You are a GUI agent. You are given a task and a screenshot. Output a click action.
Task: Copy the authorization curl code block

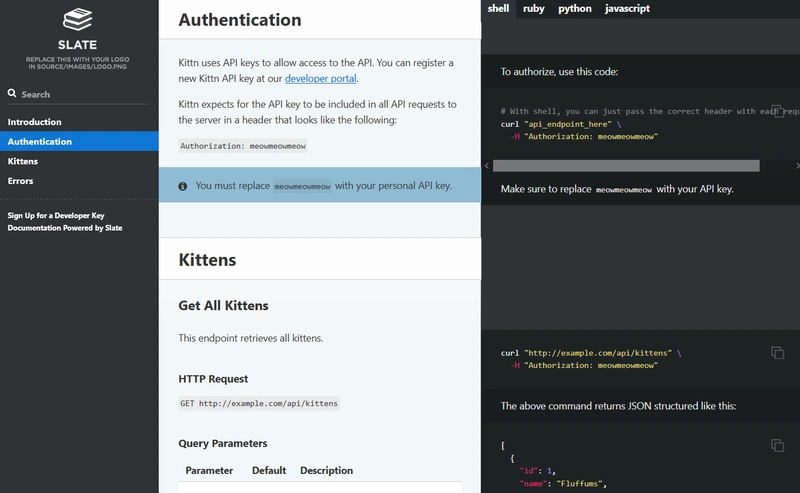coord(777,111)
